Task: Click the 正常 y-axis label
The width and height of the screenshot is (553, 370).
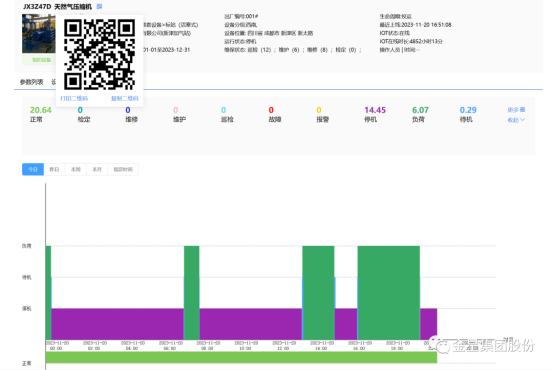Action: click(x=26, y=363)
